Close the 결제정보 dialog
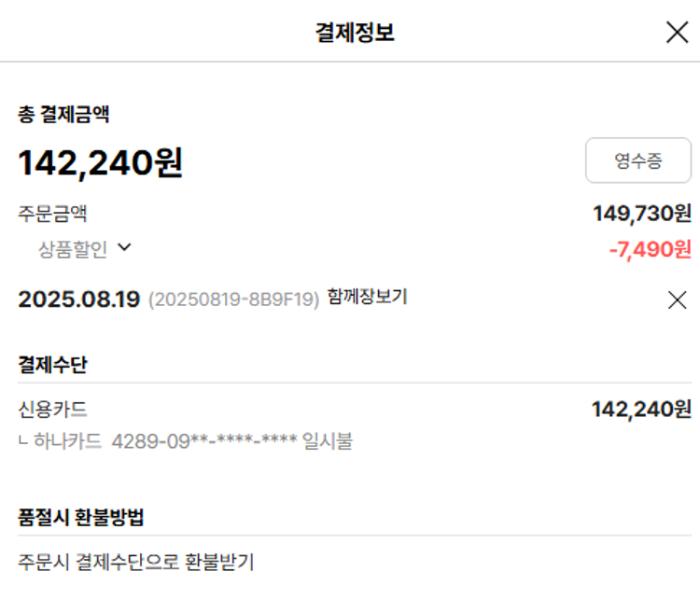The height and width of the screenshot is (613, 700). coord(678,33)
